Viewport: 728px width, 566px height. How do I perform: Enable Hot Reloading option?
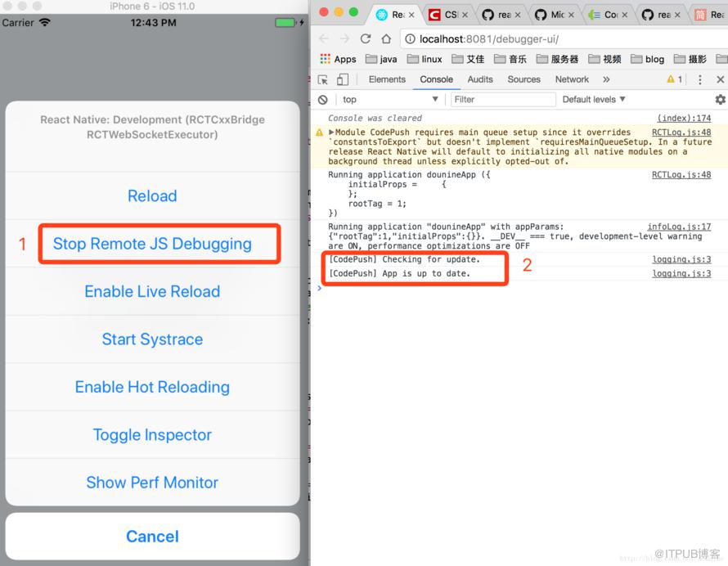(152, 387)
